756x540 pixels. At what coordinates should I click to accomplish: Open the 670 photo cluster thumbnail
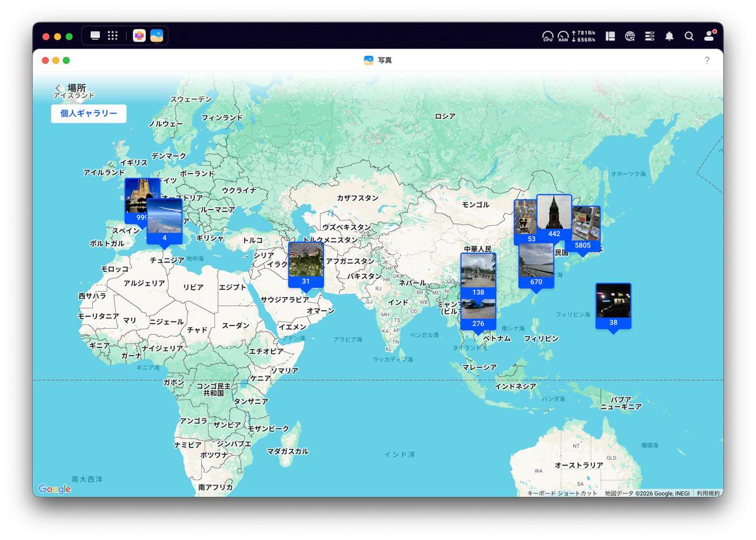coord(536,265)
